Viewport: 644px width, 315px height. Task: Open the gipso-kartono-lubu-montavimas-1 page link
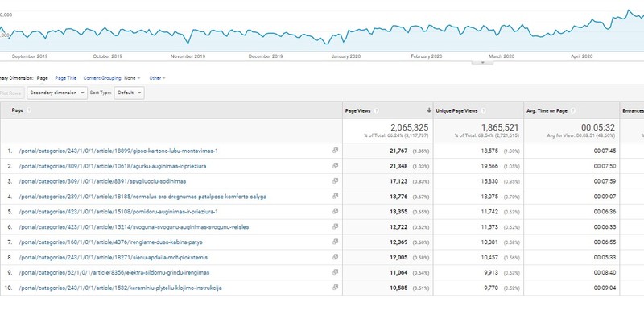click(118, 151)
